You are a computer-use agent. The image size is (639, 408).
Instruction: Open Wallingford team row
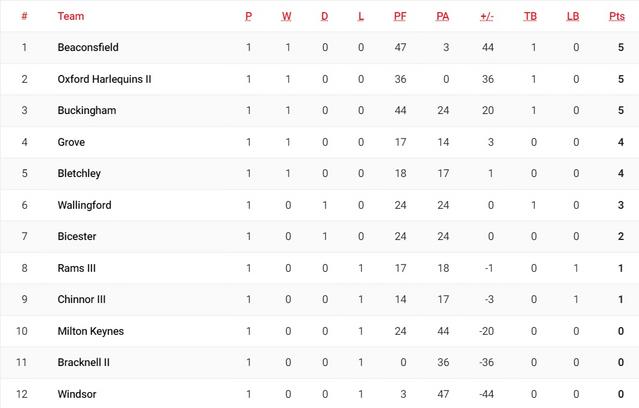(x=85, y=205)
